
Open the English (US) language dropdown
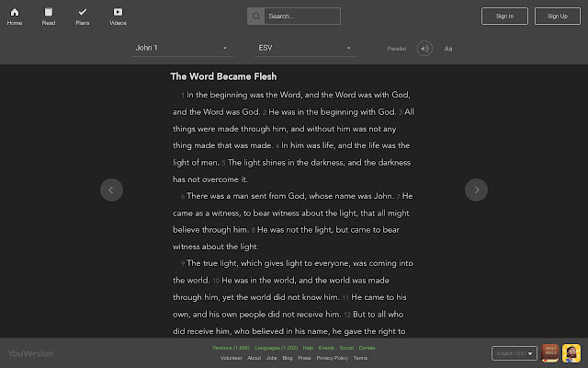pos(514,353)
